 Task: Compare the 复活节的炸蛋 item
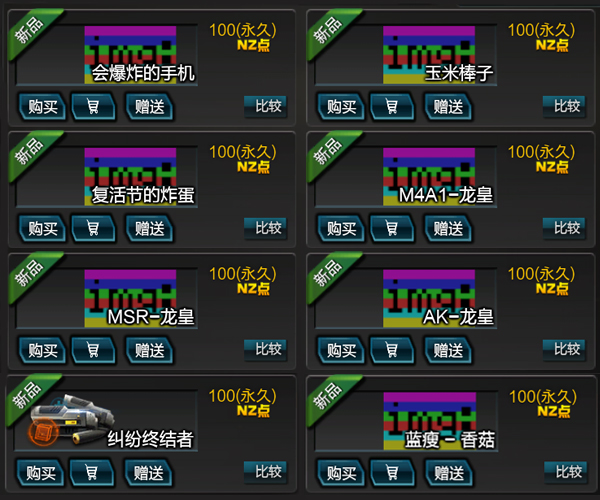(266, 228)
